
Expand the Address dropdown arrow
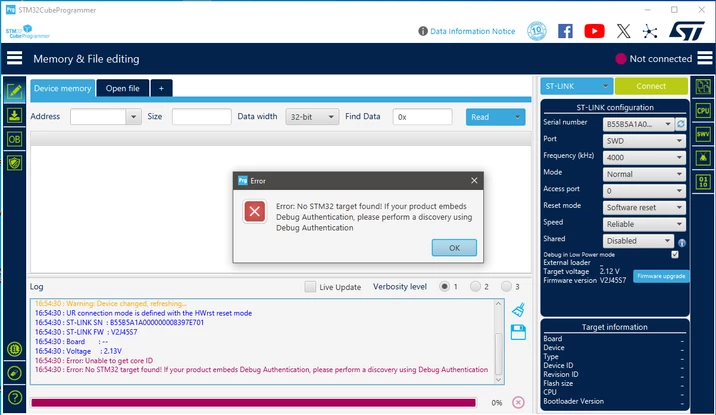pyautogui.click(x=133, y=117)
